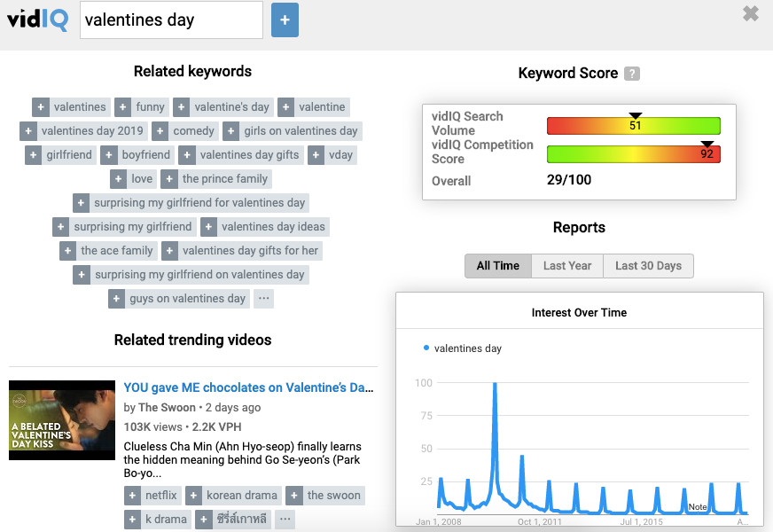Close the vidIQ keyword panel
Image resolution: width=773 pixels, height=532 pixels.
point(750,14)
